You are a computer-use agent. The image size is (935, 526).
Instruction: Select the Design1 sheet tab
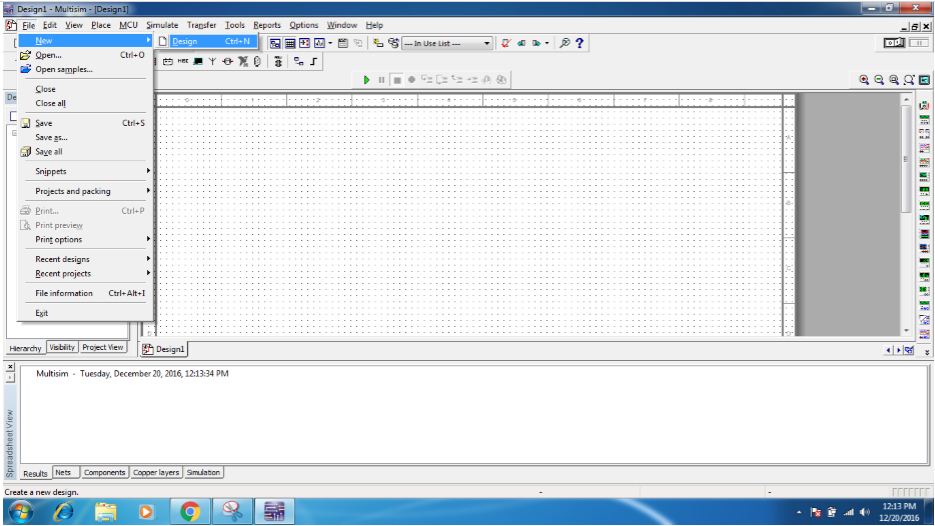pos(164,349)
